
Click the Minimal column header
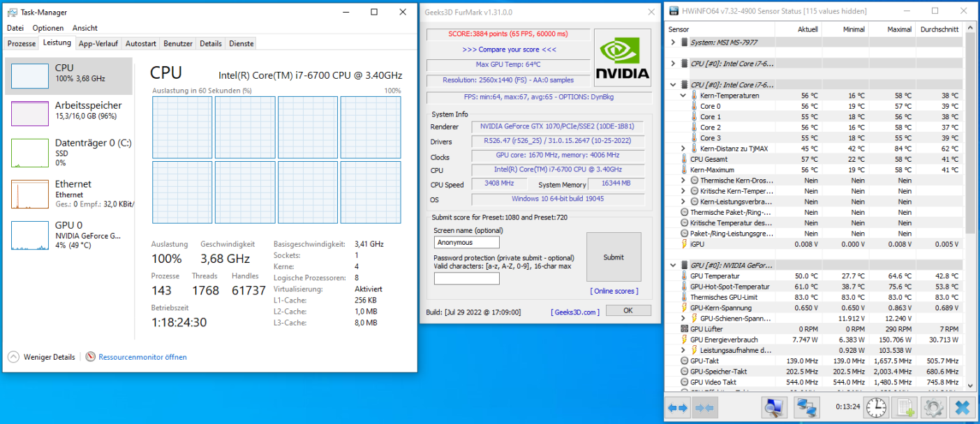(x=845, y=29)
